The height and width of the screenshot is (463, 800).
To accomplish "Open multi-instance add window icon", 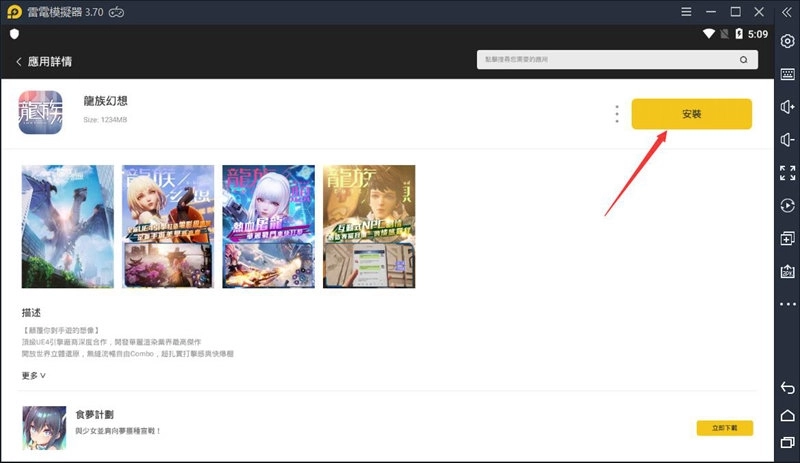I will [787, 239].
